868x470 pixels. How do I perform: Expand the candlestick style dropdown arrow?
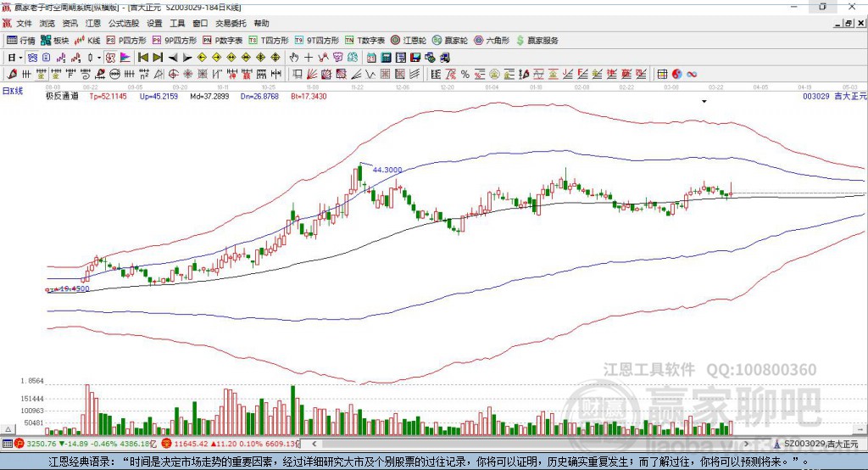click(x=99, y=58)
